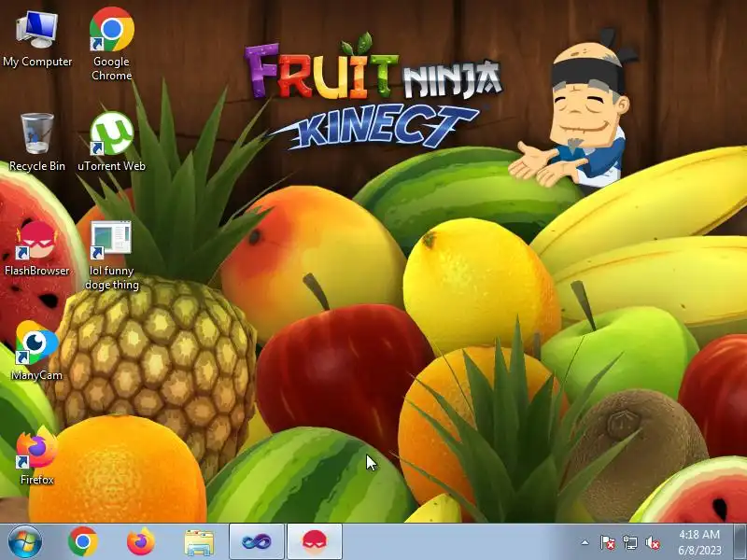Open Action Center flag in the tray

click(x=608, y=542)
